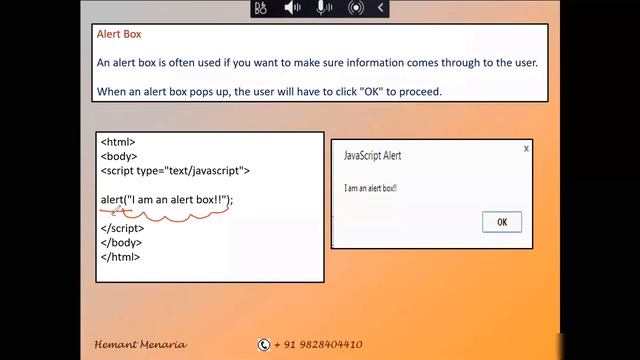
Task: Click the phone icon near the number
Action: (264, 345)
